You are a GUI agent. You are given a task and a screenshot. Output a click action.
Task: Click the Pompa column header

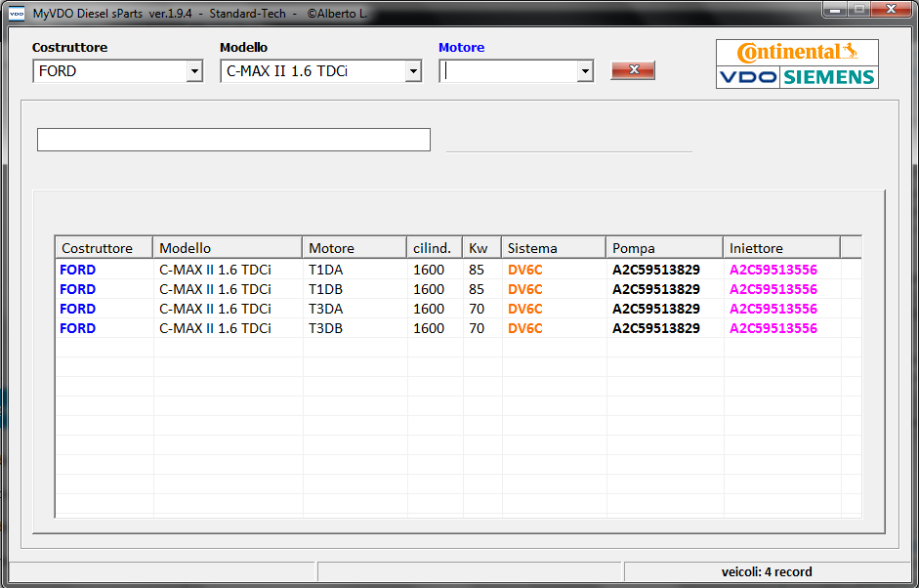pos(664,248)
